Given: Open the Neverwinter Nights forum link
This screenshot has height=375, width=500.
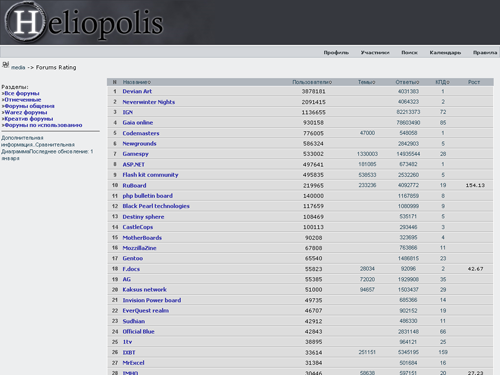Looking at the screenshot, I should (149, 102).
